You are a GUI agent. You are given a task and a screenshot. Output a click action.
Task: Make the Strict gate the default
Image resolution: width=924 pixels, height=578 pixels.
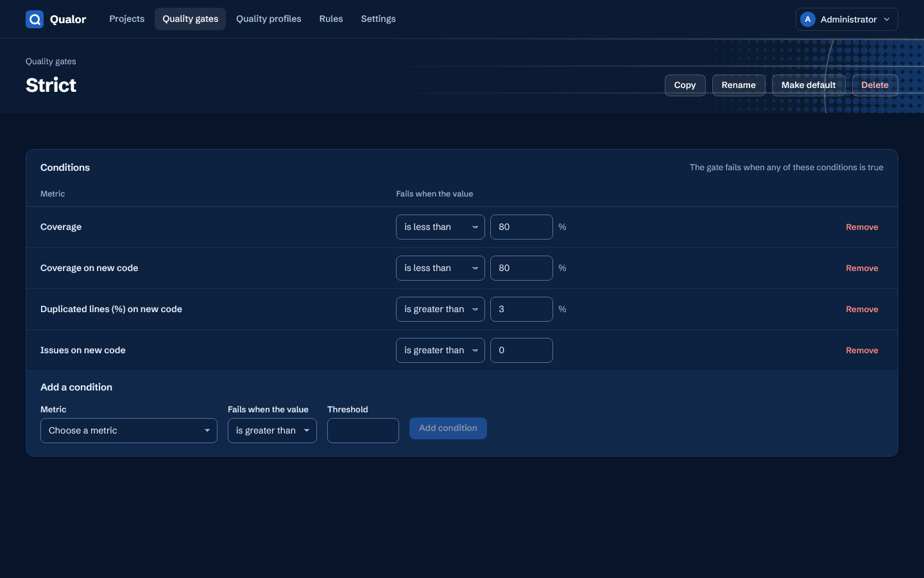(809, 85)
